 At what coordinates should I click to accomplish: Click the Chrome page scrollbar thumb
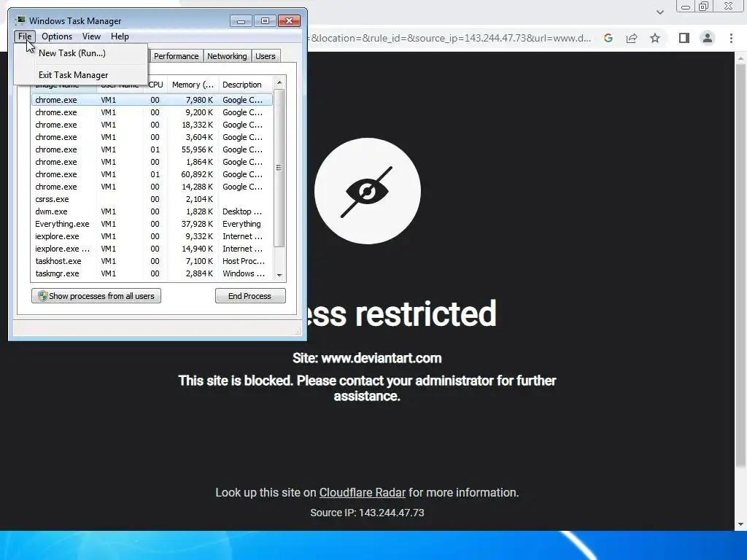(740, 265)
